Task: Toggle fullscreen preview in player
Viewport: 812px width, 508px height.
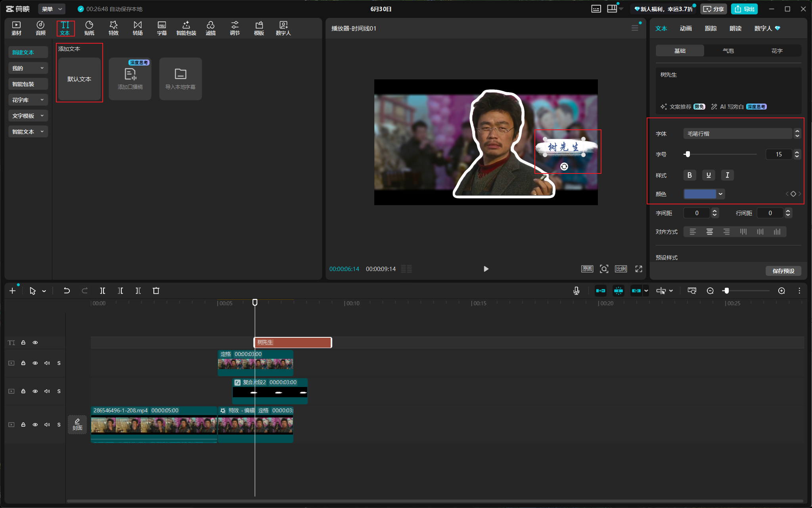Action: pos(638,269)
